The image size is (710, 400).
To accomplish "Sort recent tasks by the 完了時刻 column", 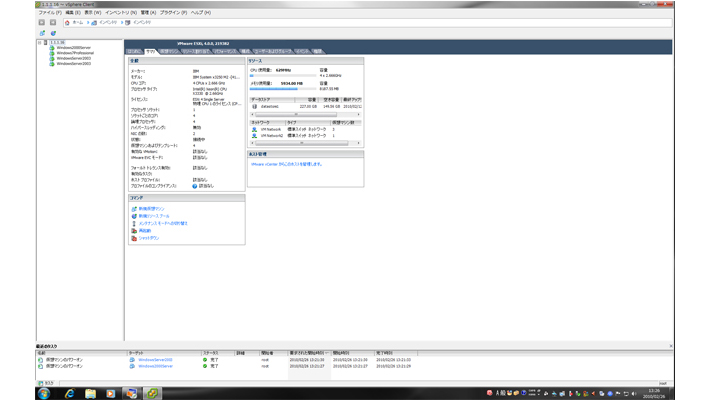I will tap(396, 353).
